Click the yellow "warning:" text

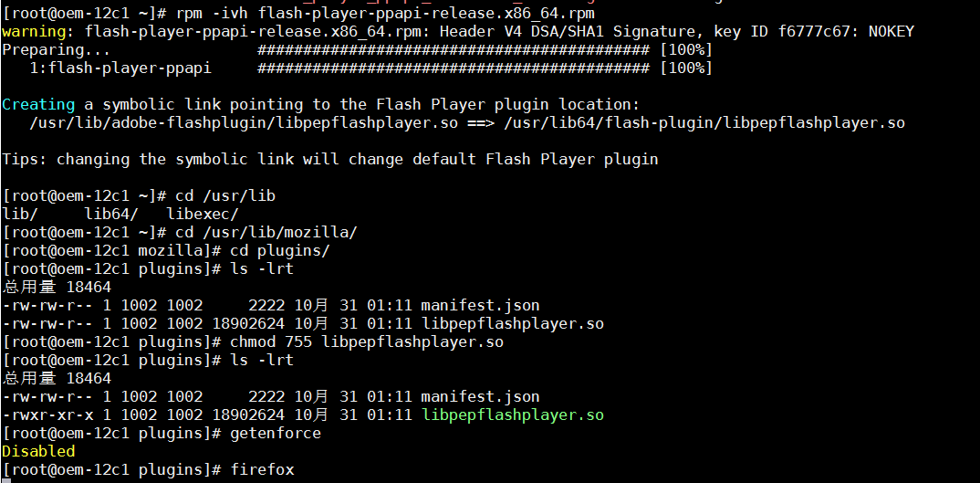click(x=38, y=32)
